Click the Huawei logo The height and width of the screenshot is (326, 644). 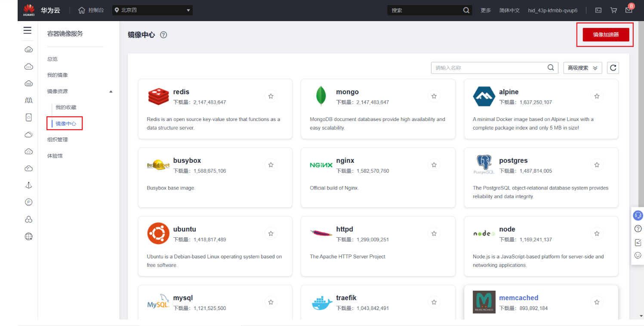pyautogui.click(x=29, y=10)
